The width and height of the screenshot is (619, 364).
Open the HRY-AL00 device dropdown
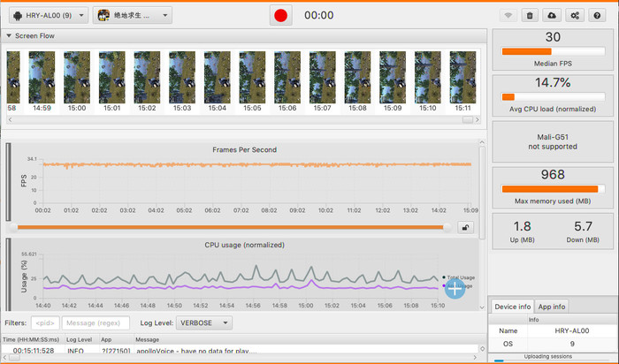point(46,16)
